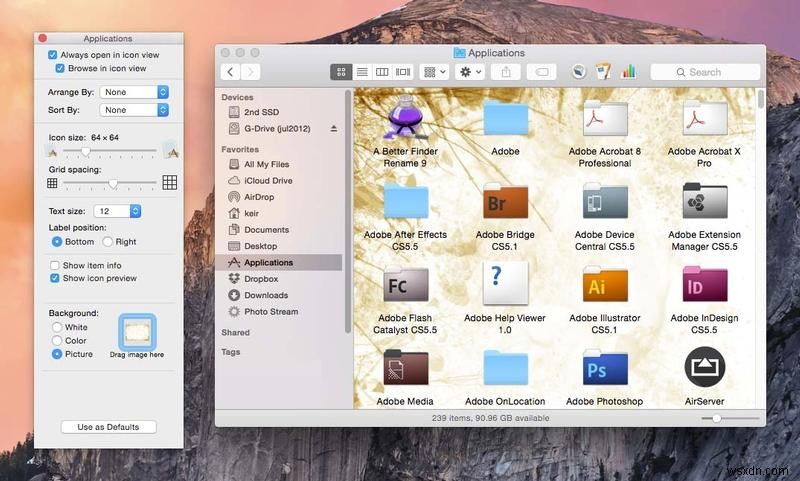Switch Finder to column view

tap(382, 72)
